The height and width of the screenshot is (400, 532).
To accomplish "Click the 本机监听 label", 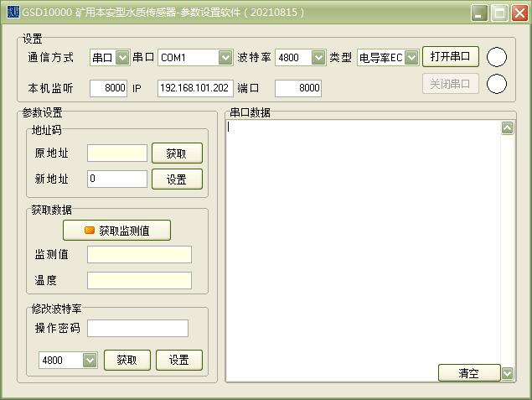I will point(50,88).
